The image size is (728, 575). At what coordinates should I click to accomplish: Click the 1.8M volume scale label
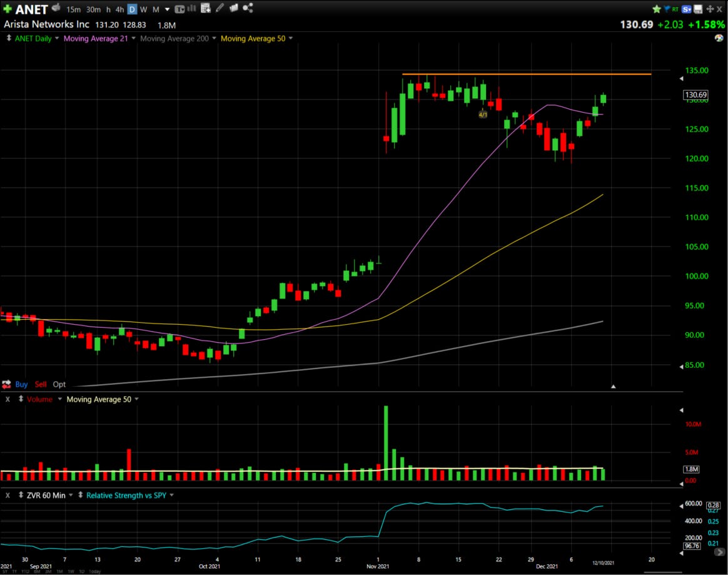coord(691,469)
